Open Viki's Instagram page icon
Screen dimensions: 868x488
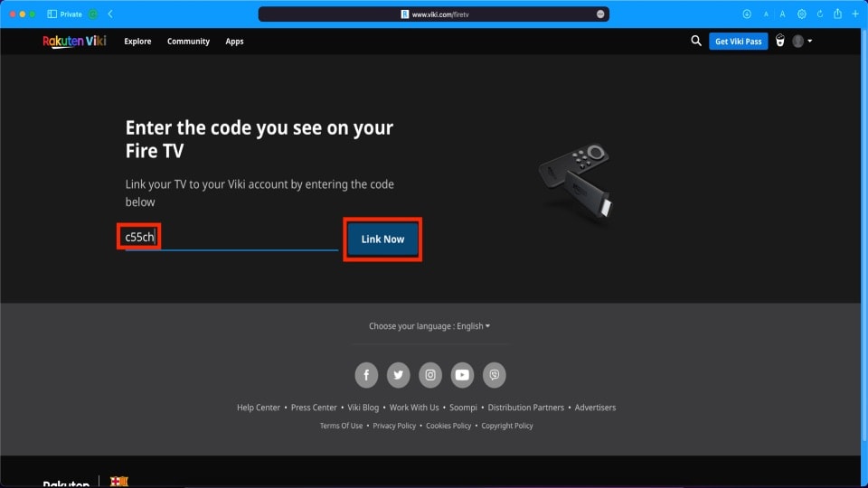pyautogui.click(x=430, y=375)
